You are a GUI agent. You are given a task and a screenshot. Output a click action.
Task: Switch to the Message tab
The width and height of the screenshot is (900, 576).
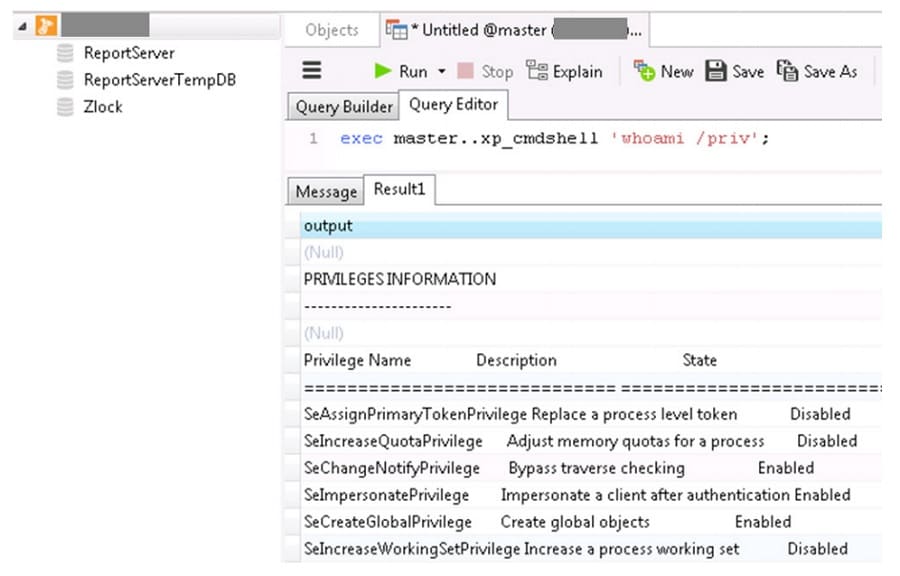(x=326, y=191)
